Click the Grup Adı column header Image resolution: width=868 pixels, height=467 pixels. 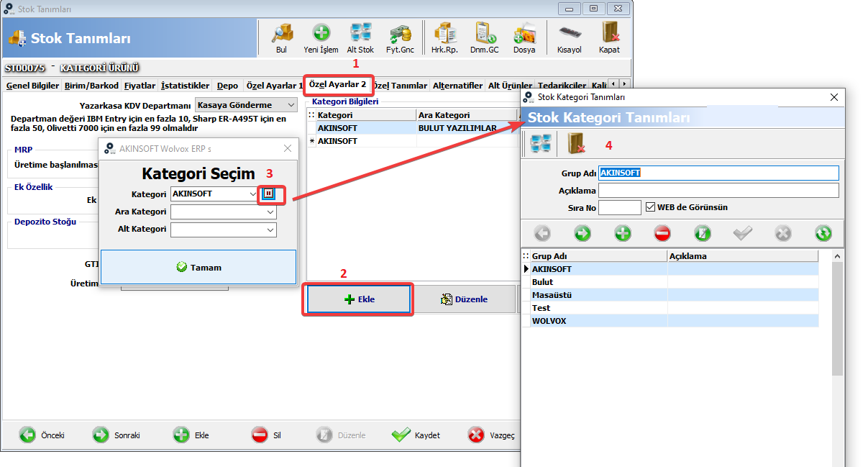[598, 256]
